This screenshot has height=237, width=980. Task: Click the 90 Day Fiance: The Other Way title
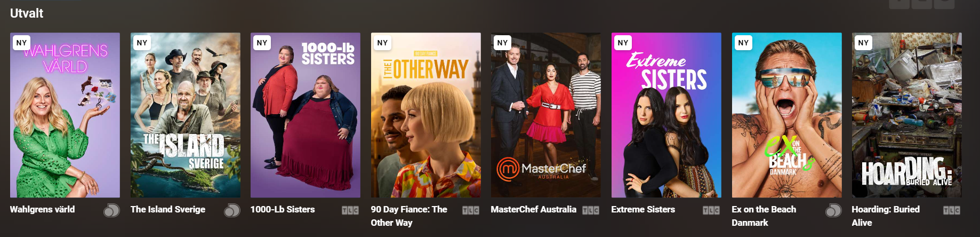click(409, 216)
